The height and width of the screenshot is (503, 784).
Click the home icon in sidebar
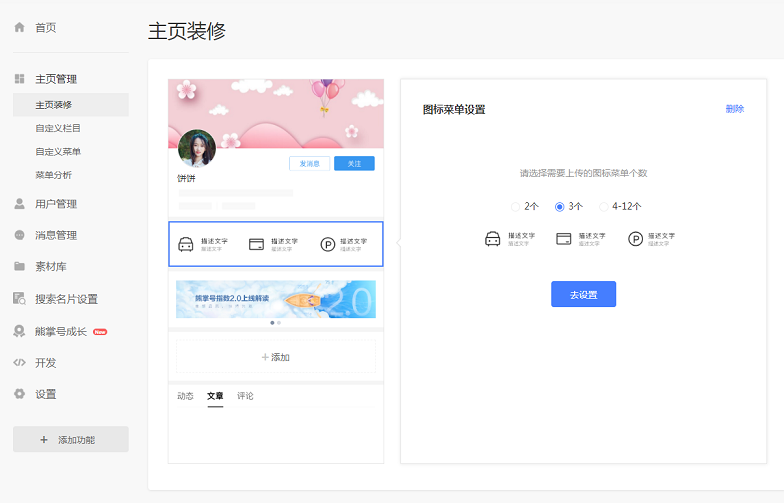[x=19, y=27]
